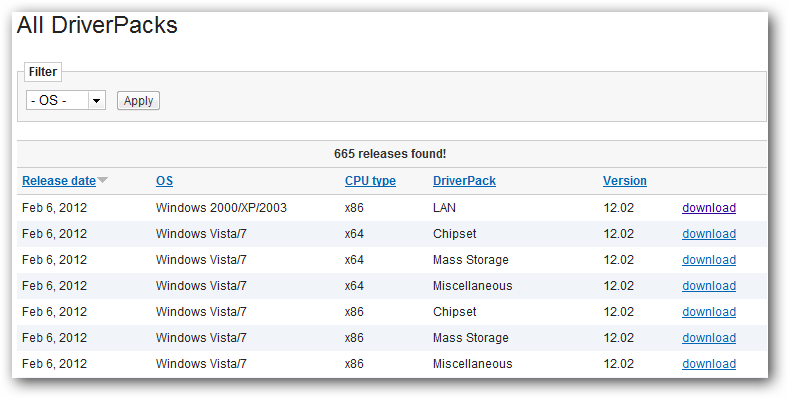
Task: Sort by DriverPack column header
Action: pyautogui.click(x=464, y=181)
